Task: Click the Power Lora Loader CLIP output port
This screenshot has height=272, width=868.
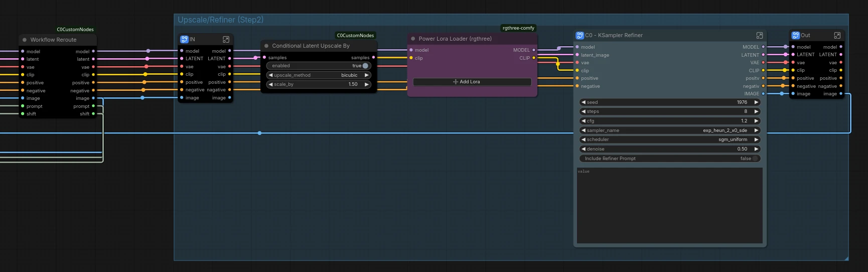Action: click(x=534, y=58)
